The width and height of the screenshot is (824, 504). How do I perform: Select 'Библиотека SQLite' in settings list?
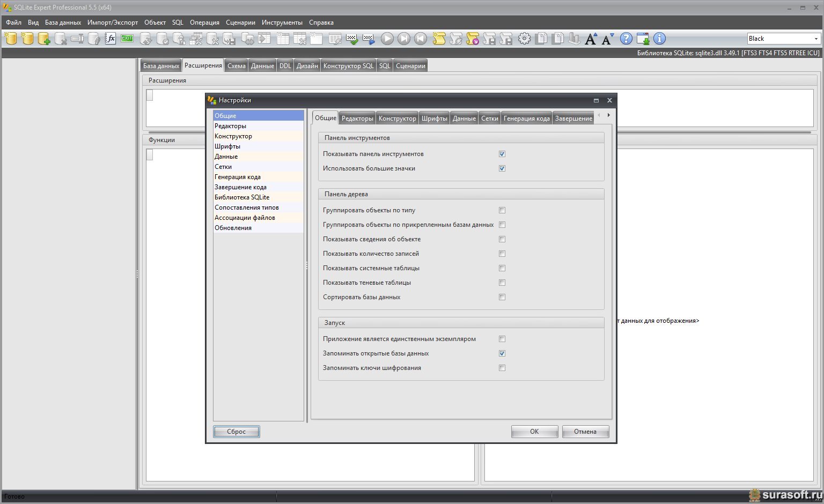pos(242,197)
